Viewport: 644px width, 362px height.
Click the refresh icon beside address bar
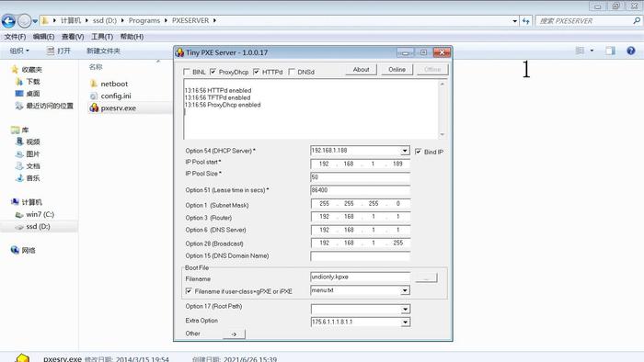(526, 21)
